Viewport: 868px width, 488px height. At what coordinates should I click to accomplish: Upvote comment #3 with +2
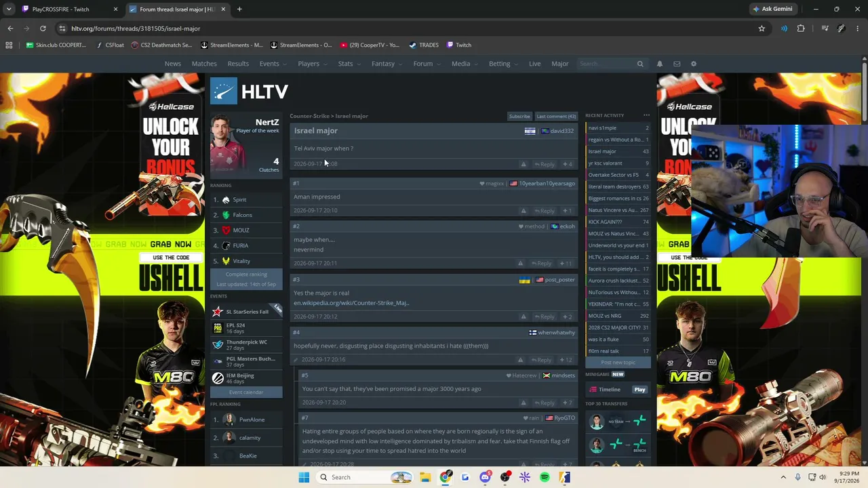(x=567, y=317)
